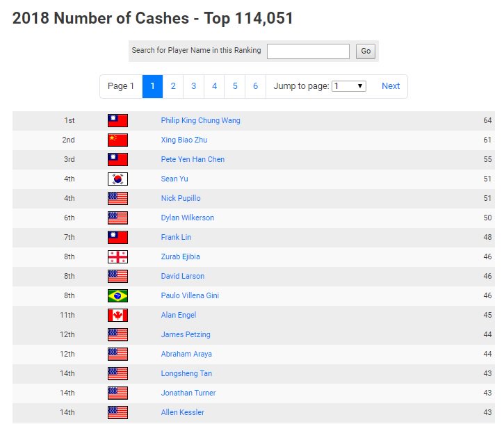Click cash count 45 for Alan Engel

coord(487,315)
